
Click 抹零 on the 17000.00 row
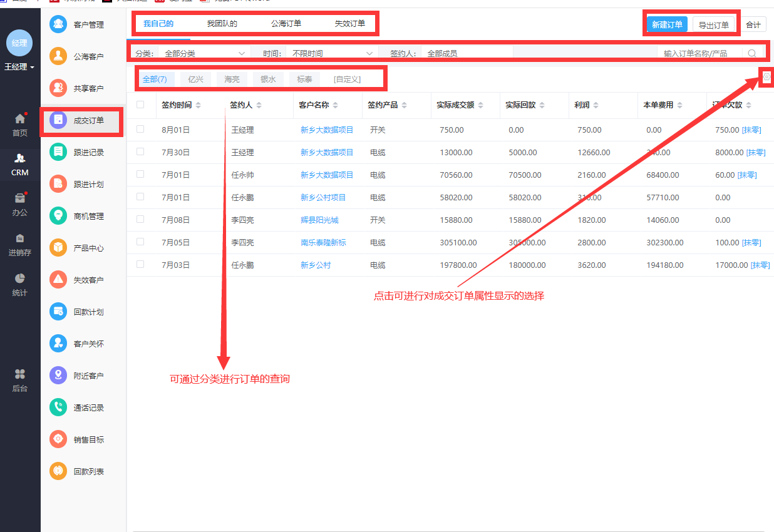[760, 265]
